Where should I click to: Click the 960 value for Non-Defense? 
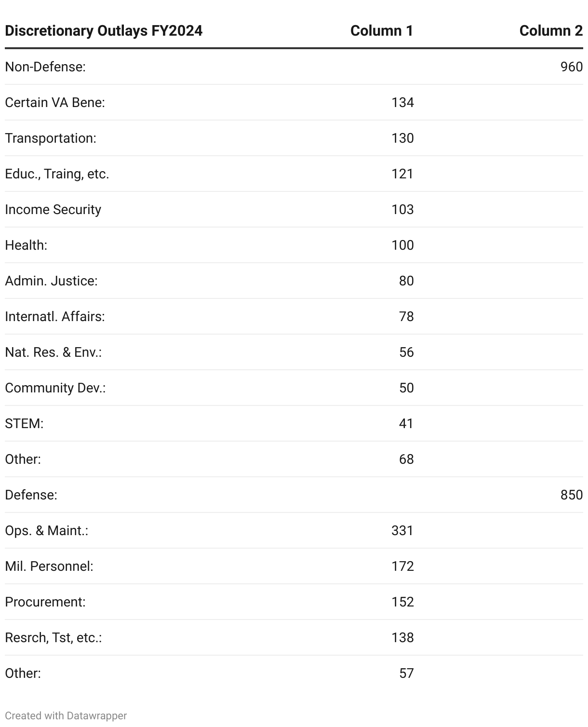572,67
